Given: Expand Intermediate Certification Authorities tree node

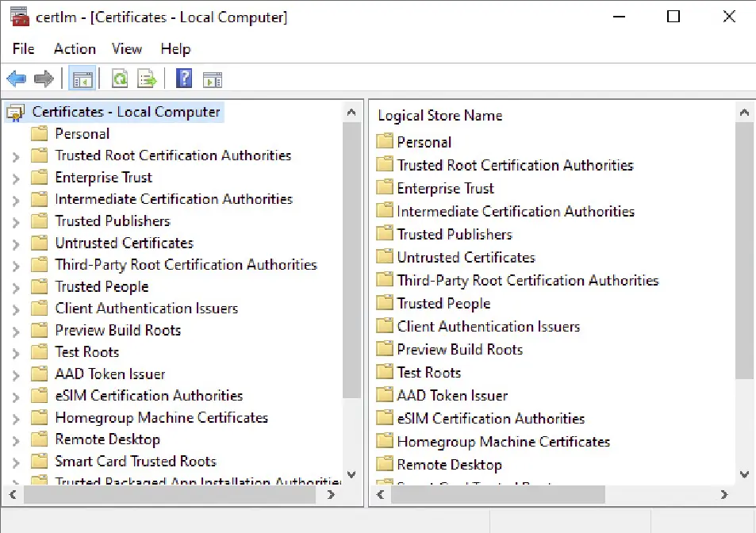Looking at the screenshot, I should point(16,200).
